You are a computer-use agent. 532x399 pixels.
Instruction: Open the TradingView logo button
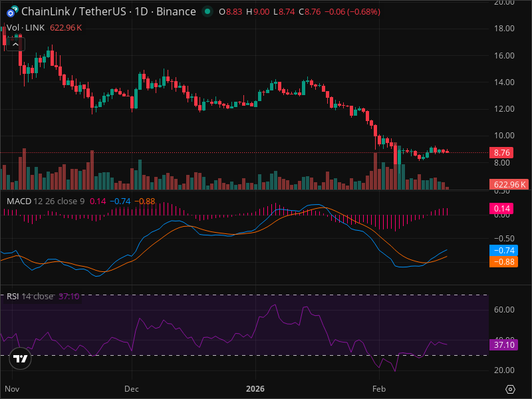(20, 358)
